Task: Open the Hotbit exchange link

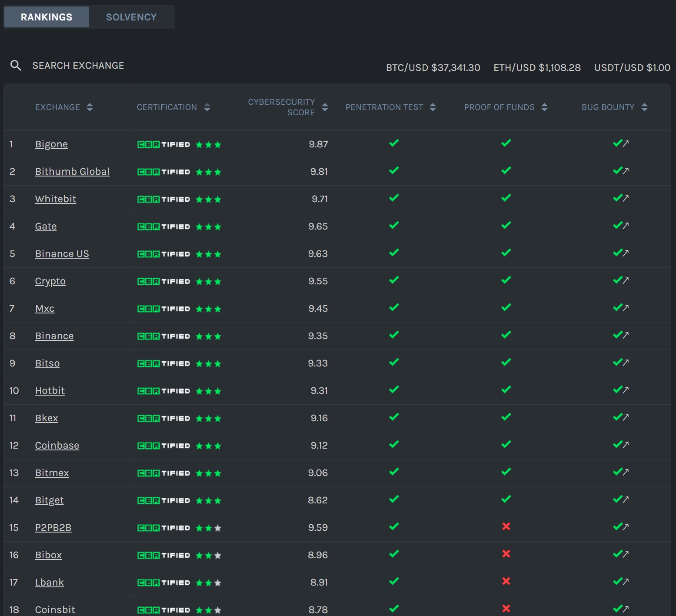Action: tap(50, 391)
